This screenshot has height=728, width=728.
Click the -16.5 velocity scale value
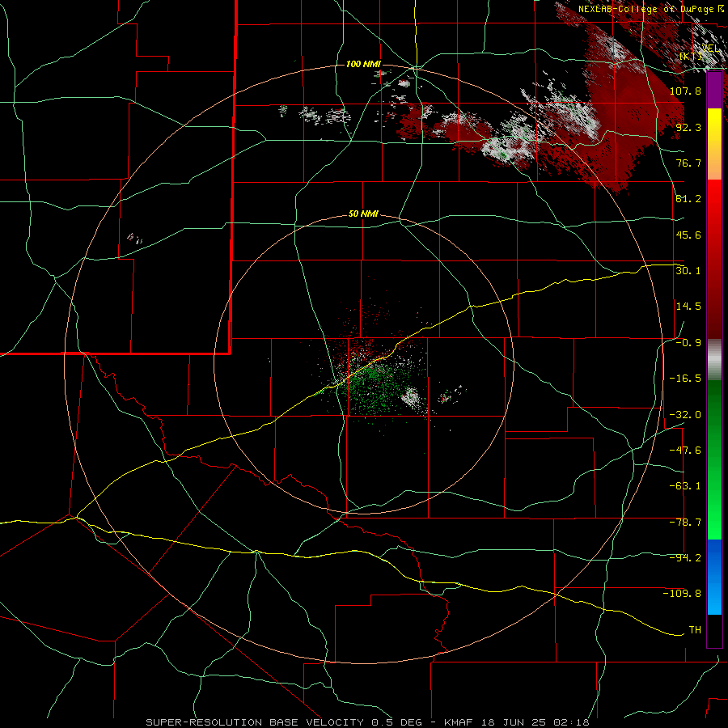click(685, 379)
